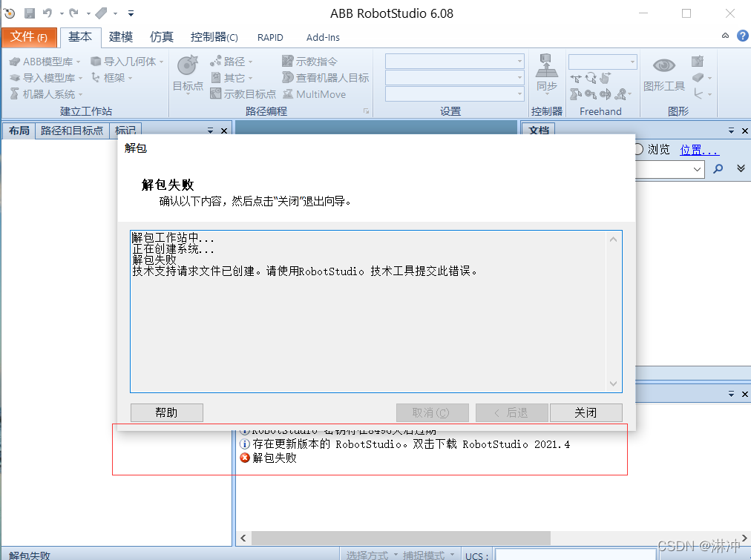Click the 图形工具 eye icon

pyautogui.click(x=665, y=64)
